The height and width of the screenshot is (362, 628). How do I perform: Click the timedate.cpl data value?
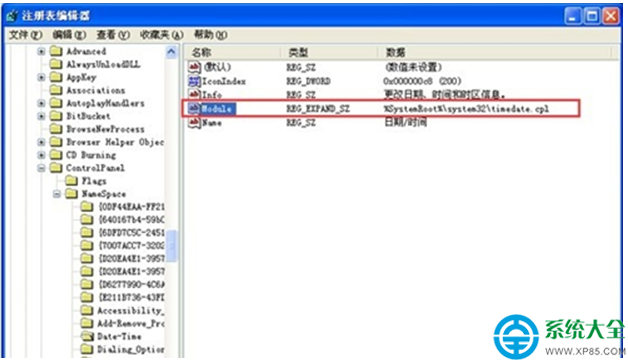point(467,109)
